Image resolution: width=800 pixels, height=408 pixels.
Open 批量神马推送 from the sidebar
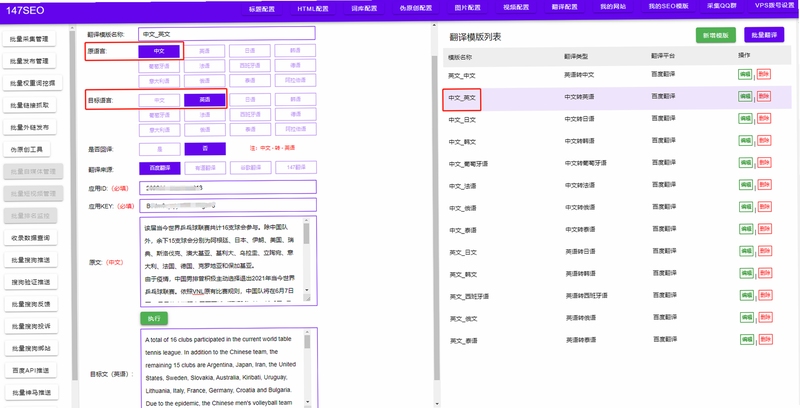[x=30, y=393]
